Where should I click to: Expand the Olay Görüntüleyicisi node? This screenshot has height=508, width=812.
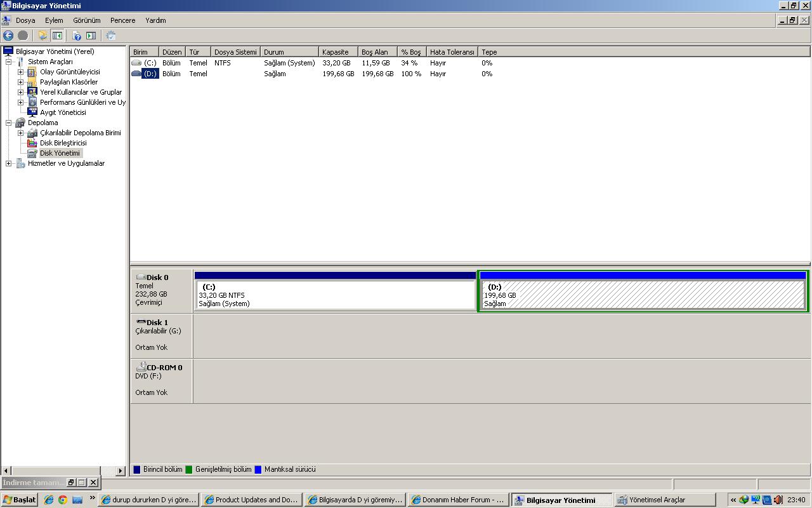(x=20, y=72)
